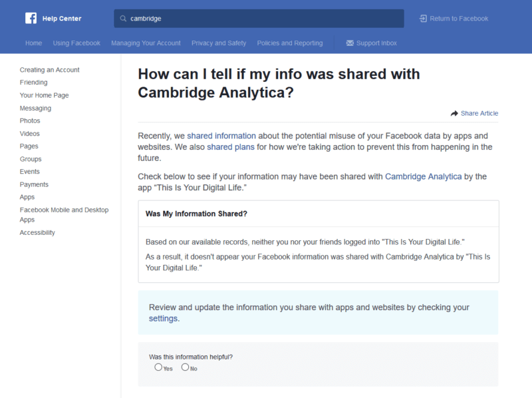The height and width of the screenshot is (398, 532).
Task: Open Payments in sidebar
Action: (34, 185)
